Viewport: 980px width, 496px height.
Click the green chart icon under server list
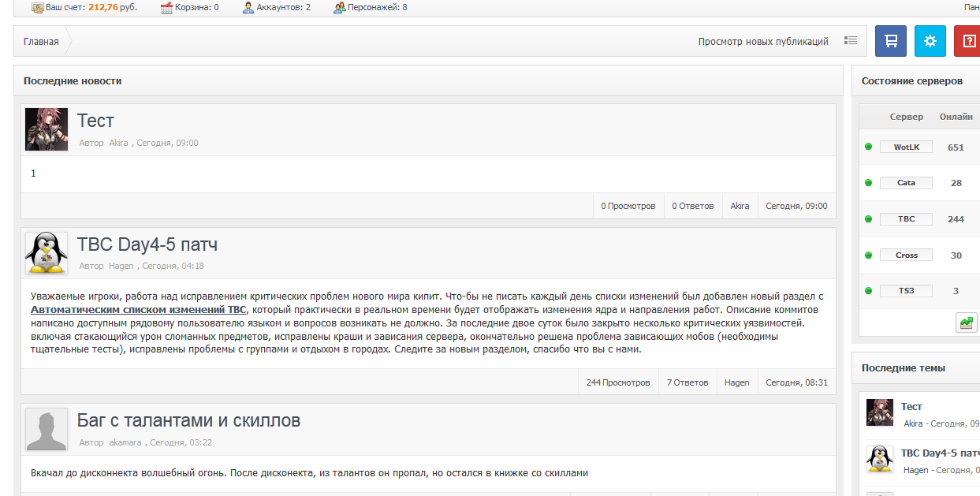point(966,323)
